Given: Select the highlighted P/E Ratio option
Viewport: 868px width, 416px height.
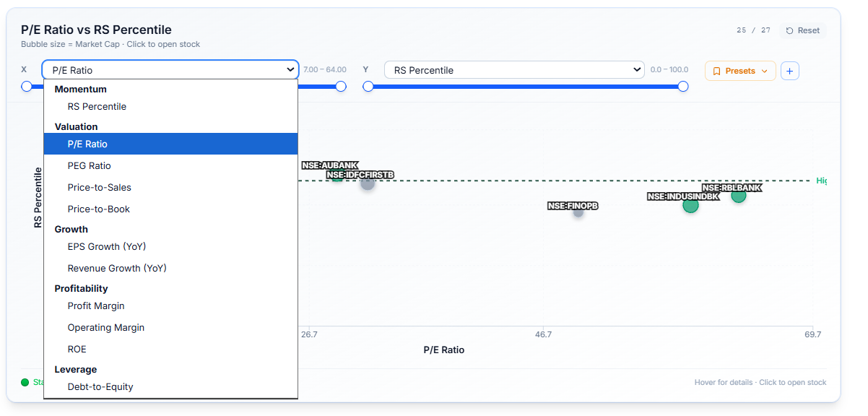Looking at the screenshot, I should pos(170,144).
